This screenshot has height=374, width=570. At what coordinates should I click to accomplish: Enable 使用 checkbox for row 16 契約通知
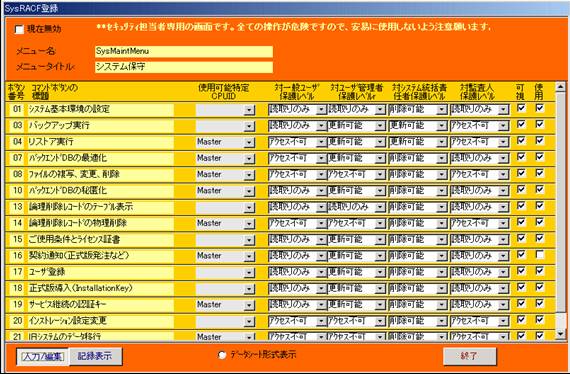[x=540, y=254]
